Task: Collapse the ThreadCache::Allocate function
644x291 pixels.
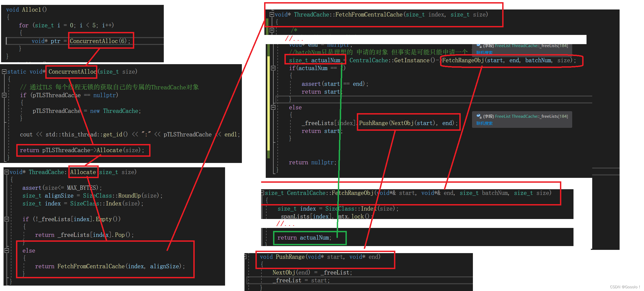Action: [x=7, y=172]
